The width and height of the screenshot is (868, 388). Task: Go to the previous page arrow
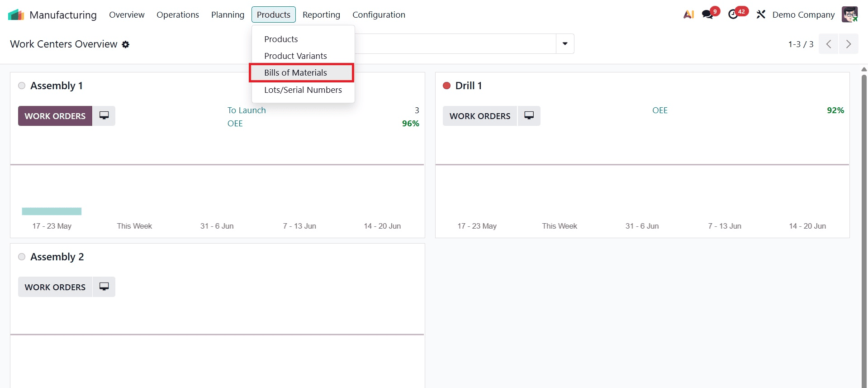tap(829, 44)
